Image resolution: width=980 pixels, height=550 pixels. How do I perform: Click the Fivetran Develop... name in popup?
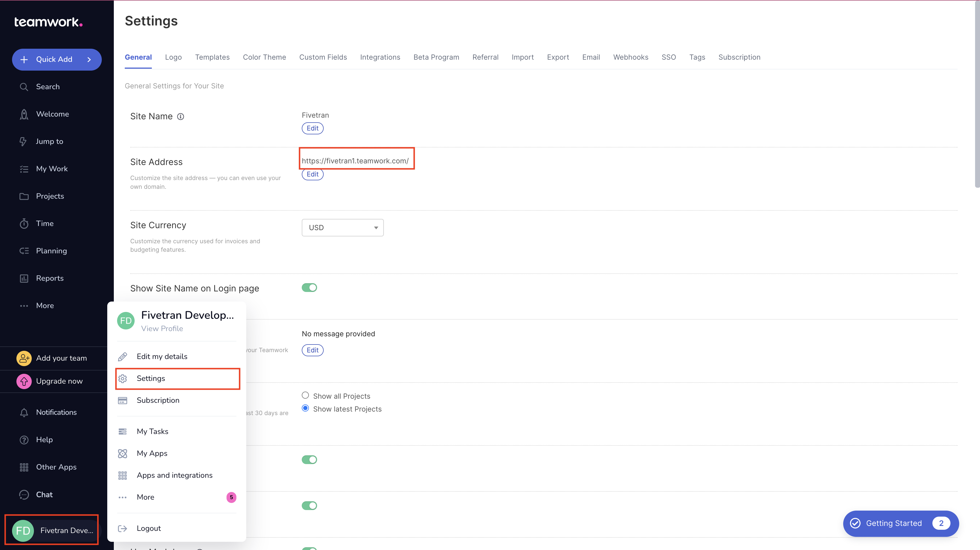(187, 315)
